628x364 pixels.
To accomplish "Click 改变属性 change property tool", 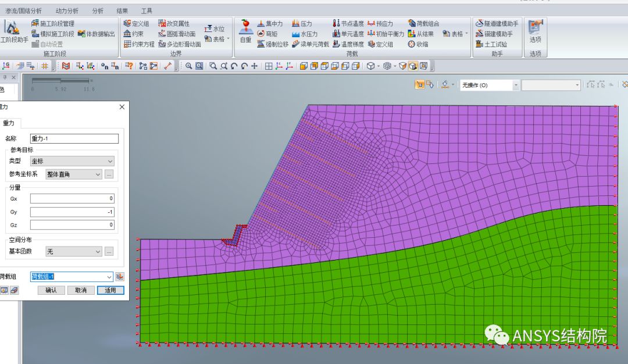I will [x=174, y=24].
